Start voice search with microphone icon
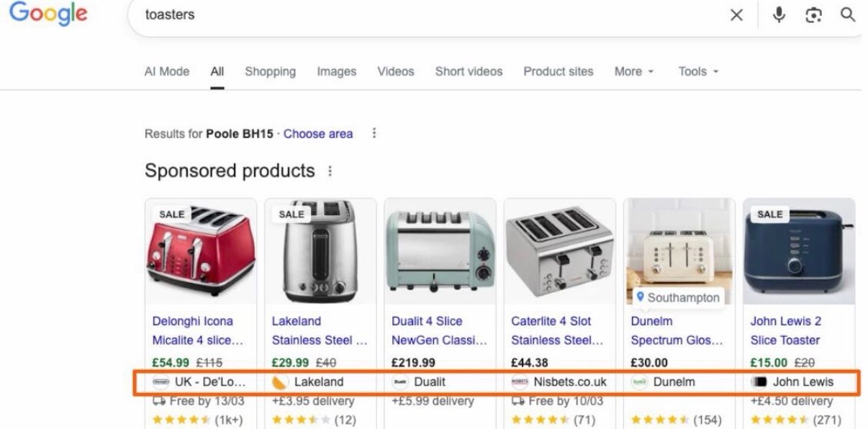Viewport: 868px width, 429px height. coord(779,15)
